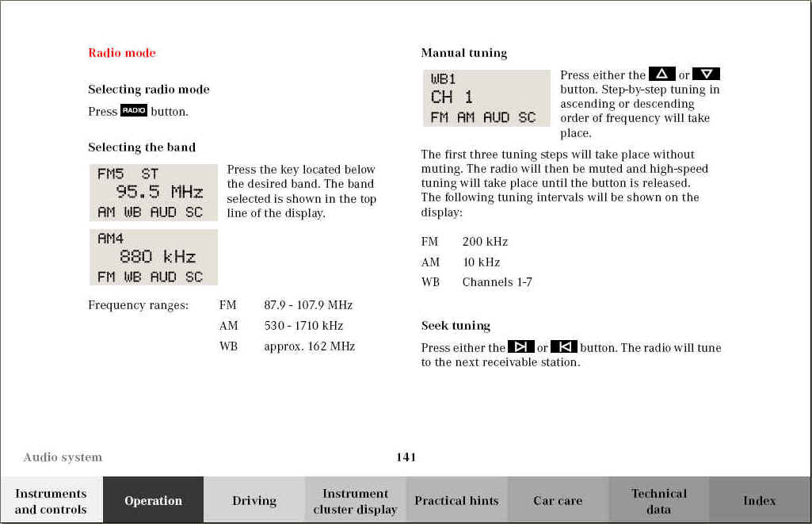Open the Instrument cluster display tab
Viewport: 812px width, 524px height.
(355, 500)
